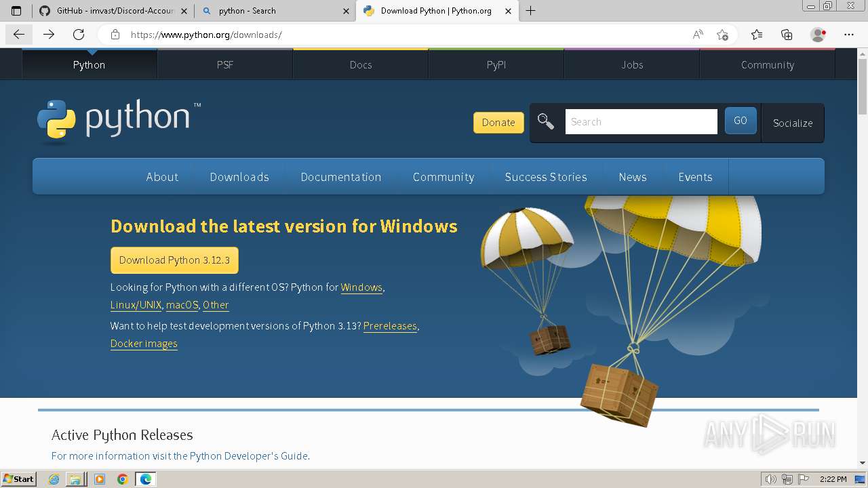The image size is (868, 488).
Task: Activate the Read aloud icon
Action: pyautogui.click(x=698, y=35)
